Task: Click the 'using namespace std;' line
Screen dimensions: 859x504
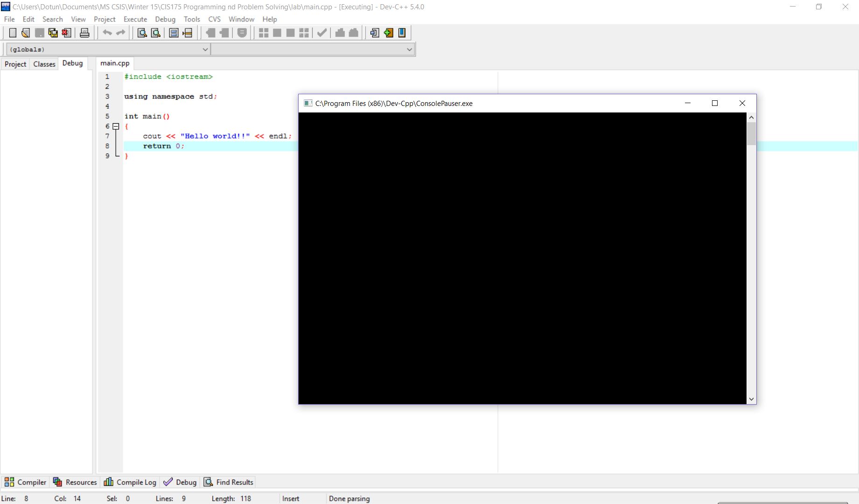Action: (x=171, y=97)
